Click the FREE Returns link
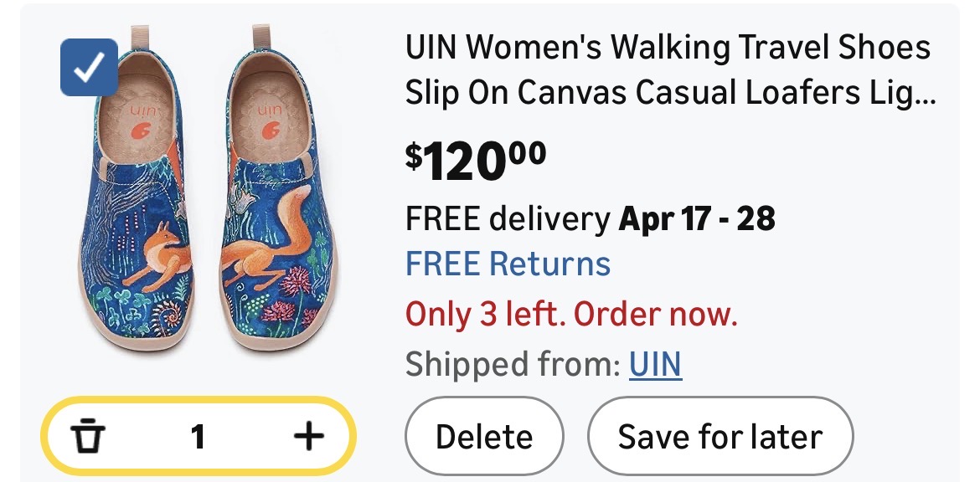The height and width of the screenshot is (482, 980). coord(508,264)
